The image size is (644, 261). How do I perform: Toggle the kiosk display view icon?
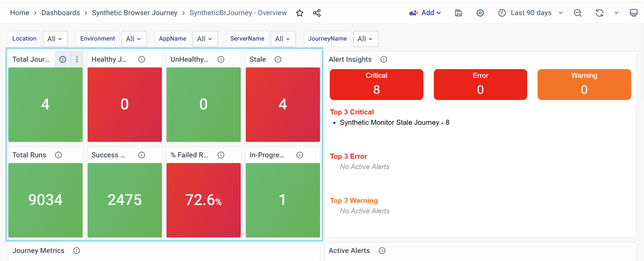[x=633, y=13]
